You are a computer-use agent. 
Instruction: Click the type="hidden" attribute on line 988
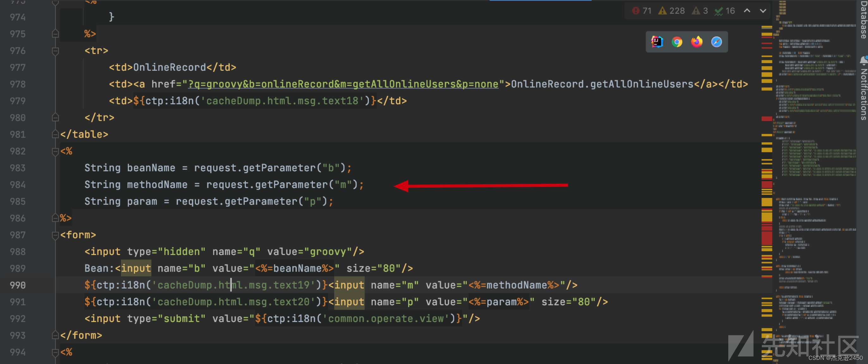(x=166, y=252)
